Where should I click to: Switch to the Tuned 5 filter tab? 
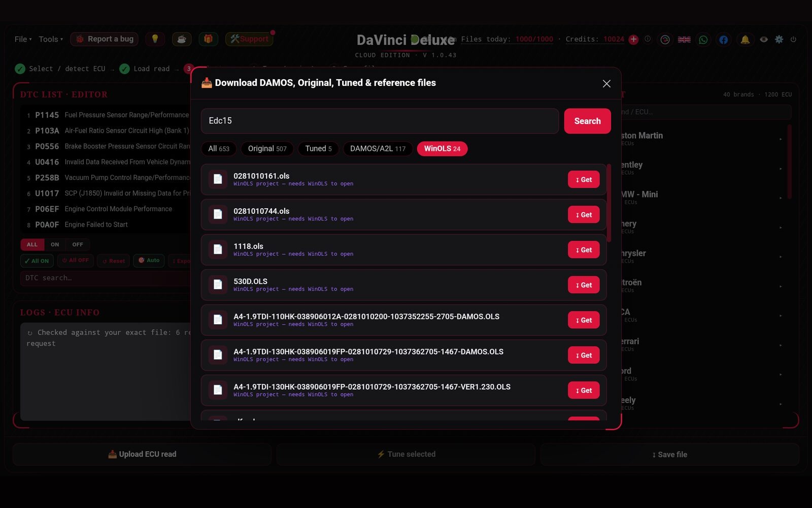tap(318, 149)
